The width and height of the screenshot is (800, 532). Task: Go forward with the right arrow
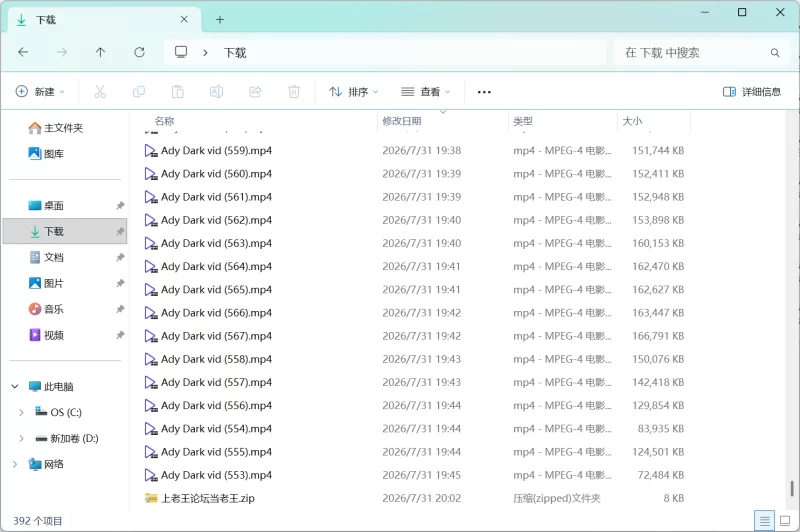pyautogui.click(x=62, y=52)
